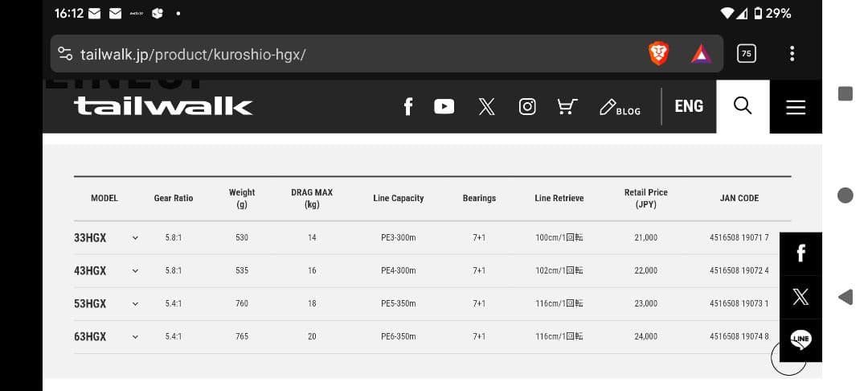Screen dimensions: 868x391
Task: Tap the Brave Rewards triangle icon
Action: point(702,54)
